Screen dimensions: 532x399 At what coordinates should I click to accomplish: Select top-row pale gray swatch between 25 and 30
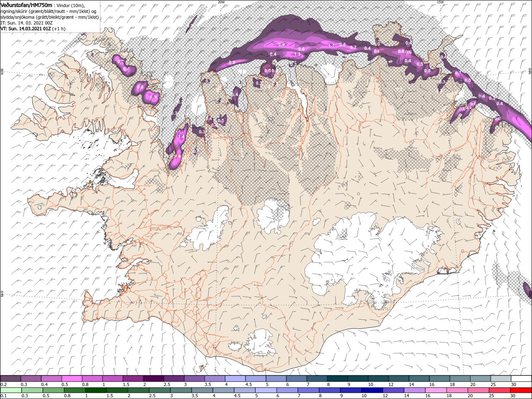point(500,379)
